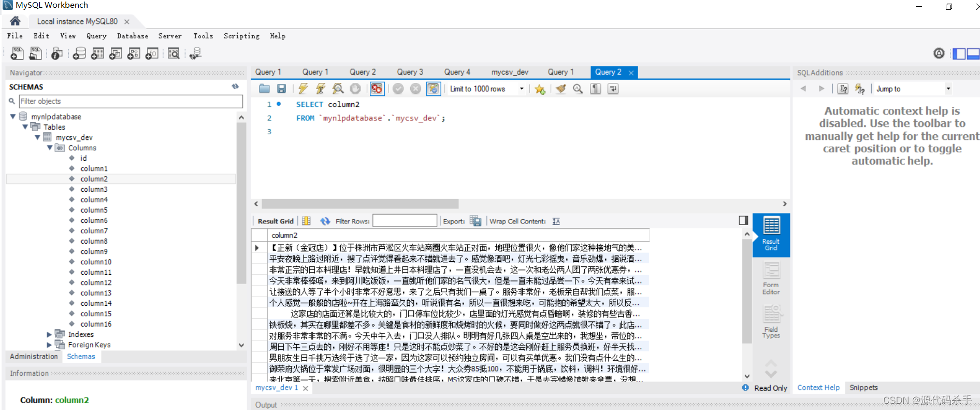Open the Query menu

click(x=96, y=36)
